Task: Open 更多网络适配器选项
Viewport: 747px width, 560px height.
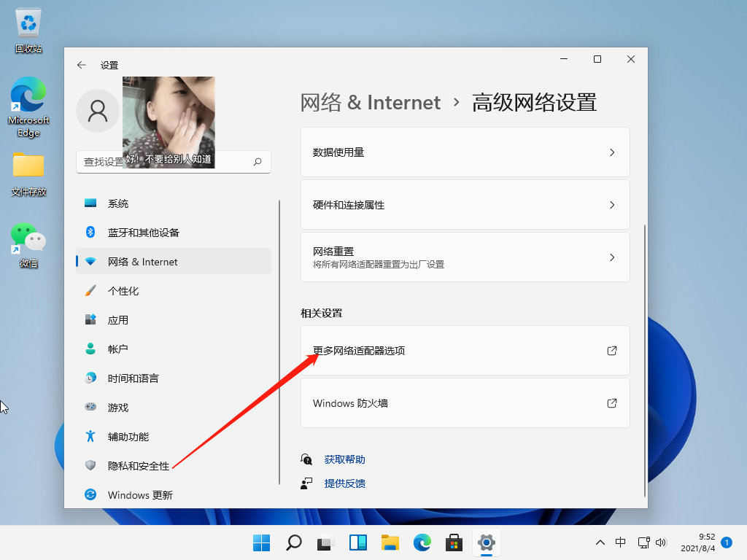Action: (465, 351)
